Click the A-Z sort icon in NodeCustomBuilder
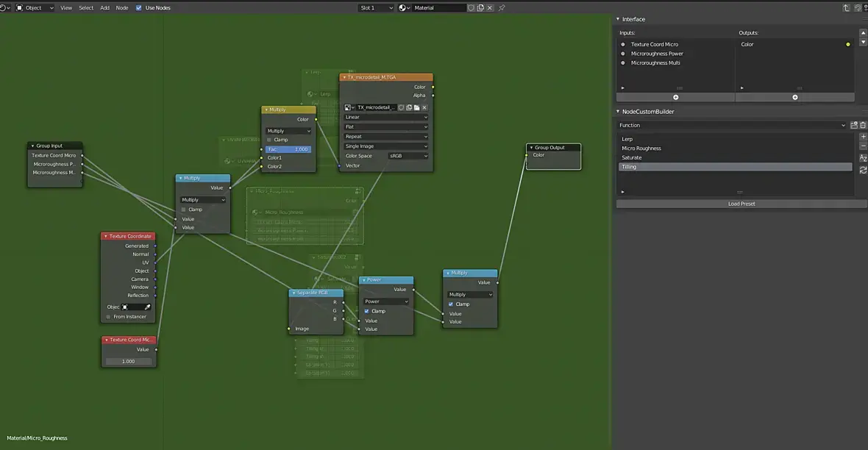 pyautogui.click(x=863, y=159)
